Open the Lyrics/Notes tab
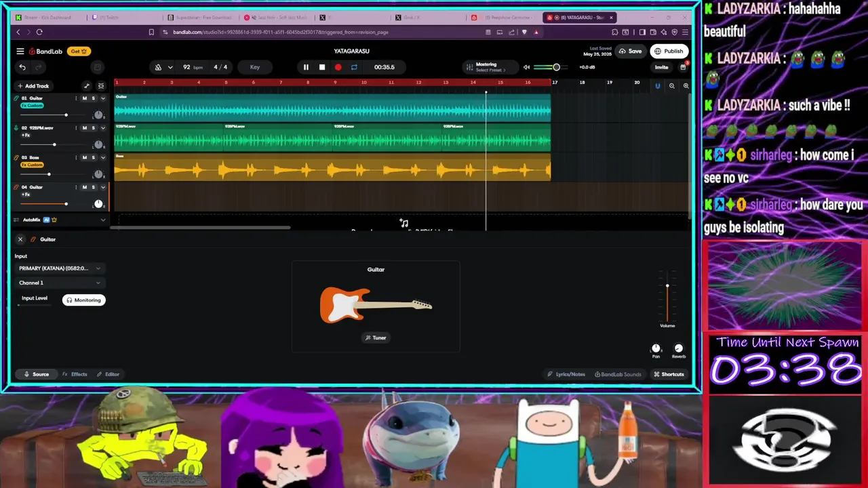 coord(567,374)
